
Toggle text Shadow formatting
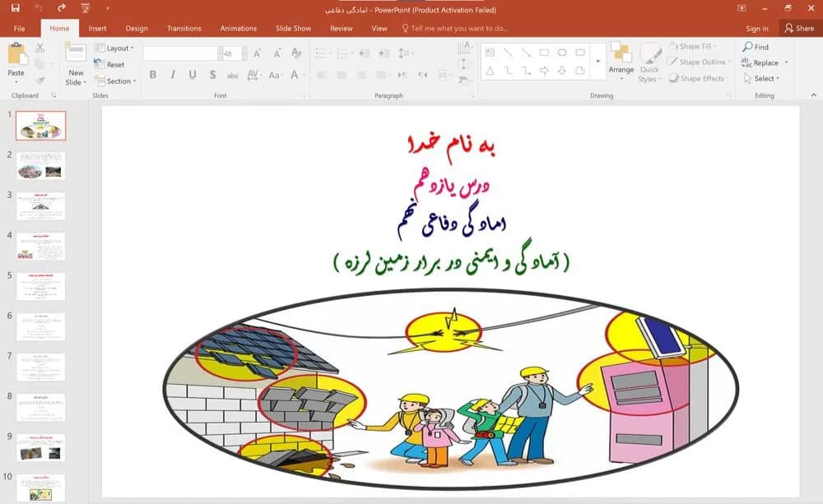pos(212,75)
